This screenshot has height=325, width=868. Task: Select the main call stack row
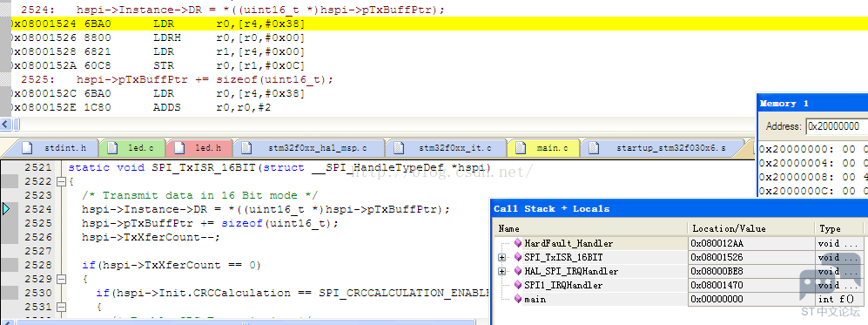coord(681,299)
